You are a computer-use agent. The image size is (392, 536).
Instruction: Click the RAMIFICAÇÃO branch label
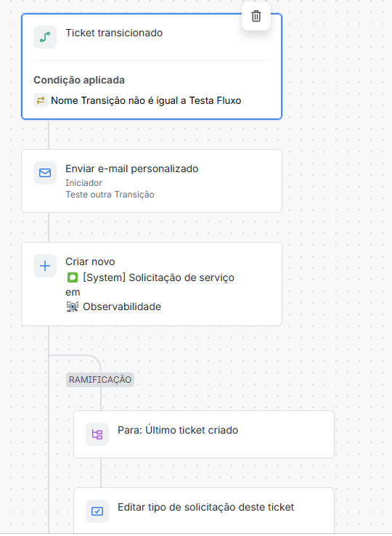tap(99, 380)
